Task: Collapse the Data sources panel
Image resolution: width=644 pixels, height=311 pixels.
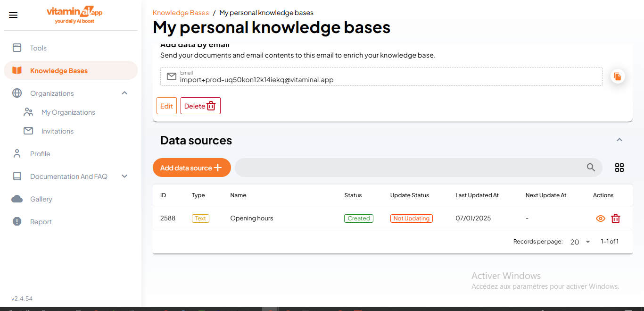Action: (619, 140)
